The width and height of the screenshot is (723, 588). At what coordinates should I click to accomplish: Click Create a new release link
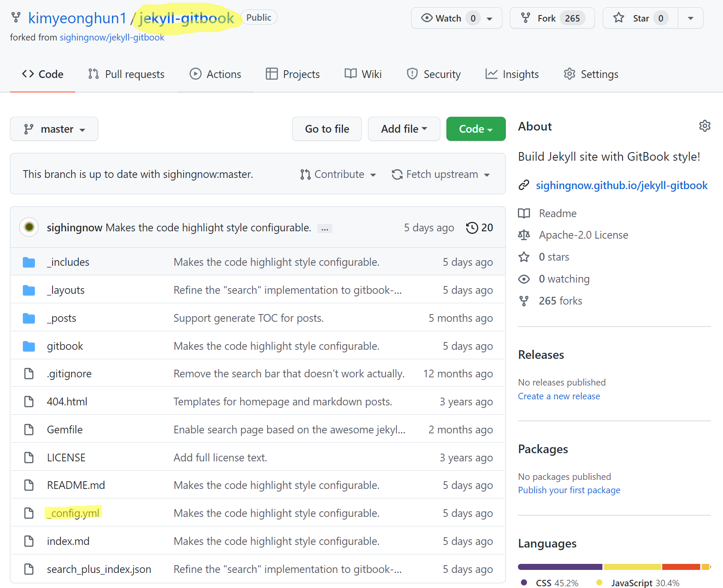pyautogui.click(x=559, y=396)
